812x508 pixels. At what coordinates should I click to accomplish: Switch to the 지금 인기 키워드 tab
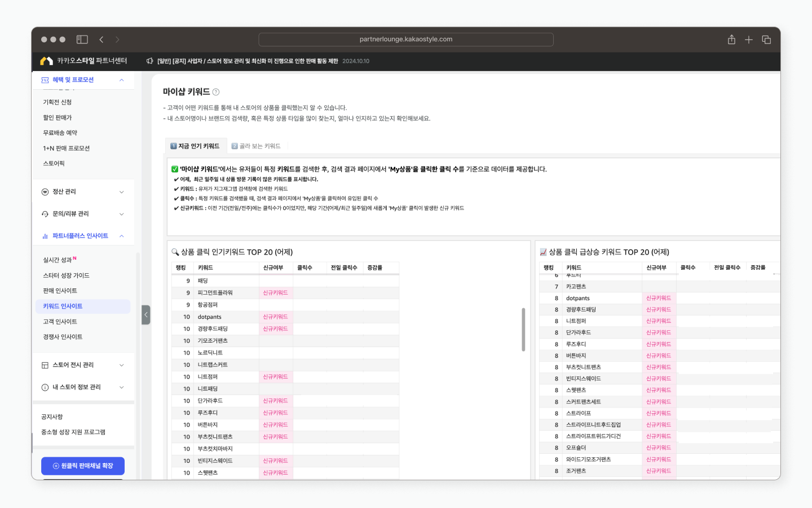[195, 146]
